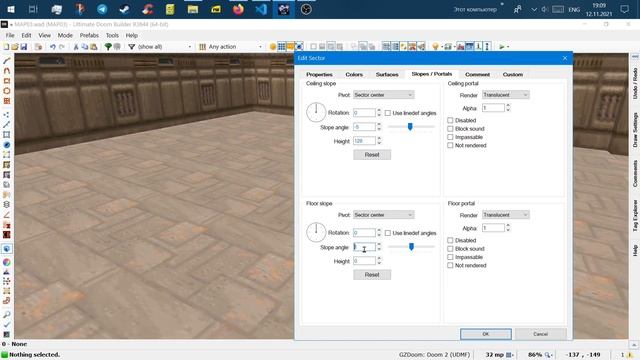
Task: Click the checkmark Map Analysis icon in sidebar
Action: 7,325
